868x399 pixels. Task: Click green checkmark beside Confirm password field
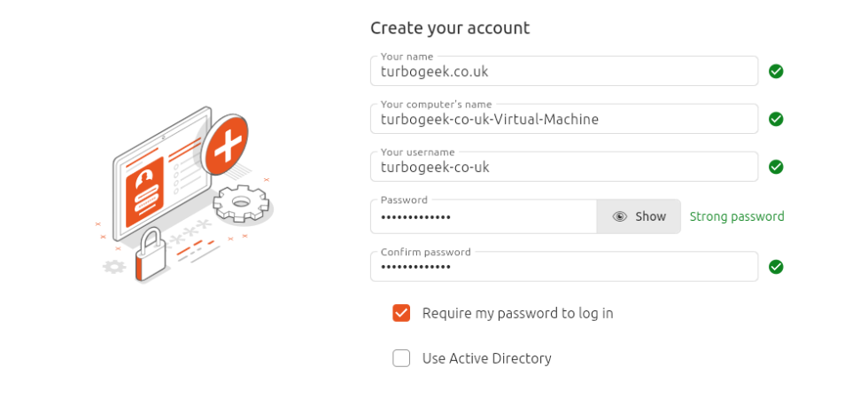pos(776,267)
